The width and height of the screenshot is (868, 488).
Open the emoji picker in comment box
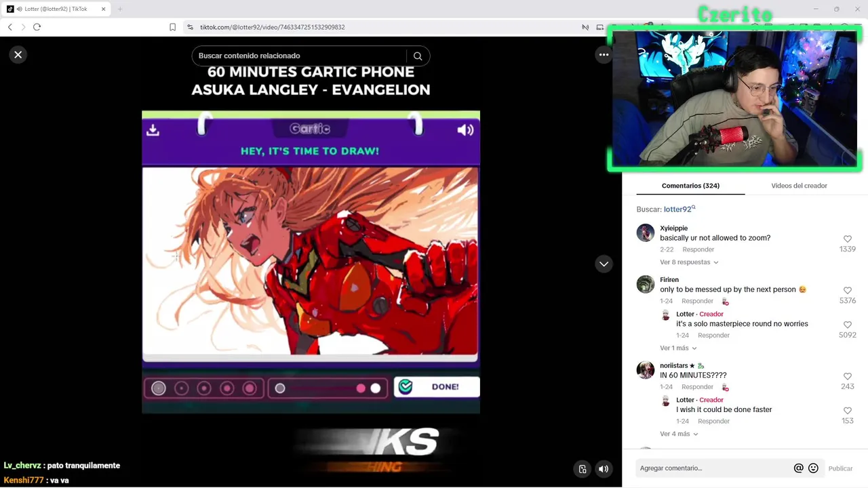813,468
